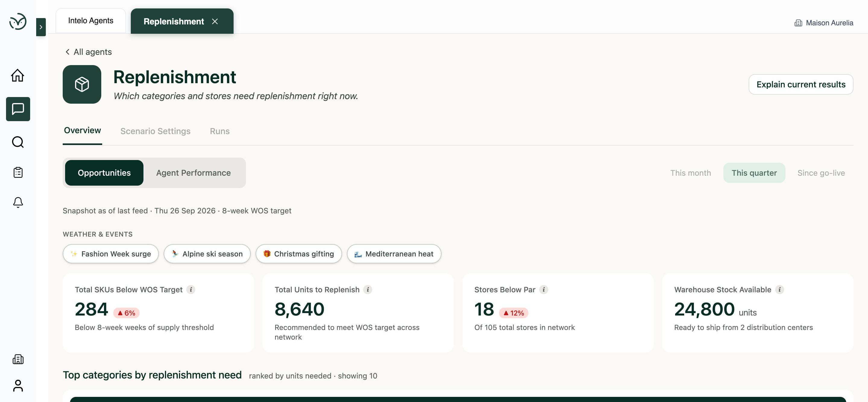
Task: Click the 24,800 units value
Action: (704, 309)
